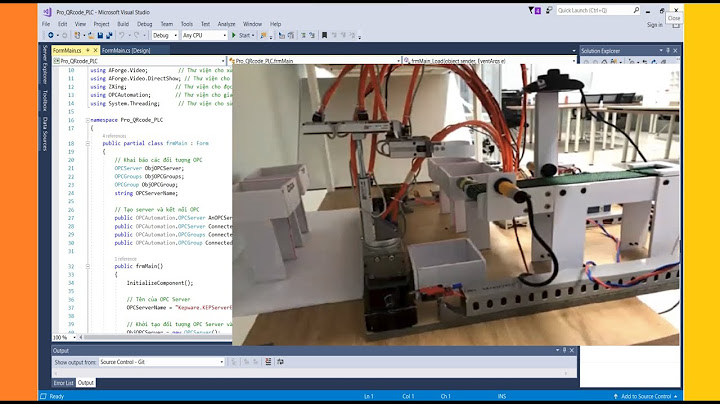Toggle a bookmark with the Bookmark icon
Image resolution: width=720 pixels, height=404 pixels.
point(325,35)
